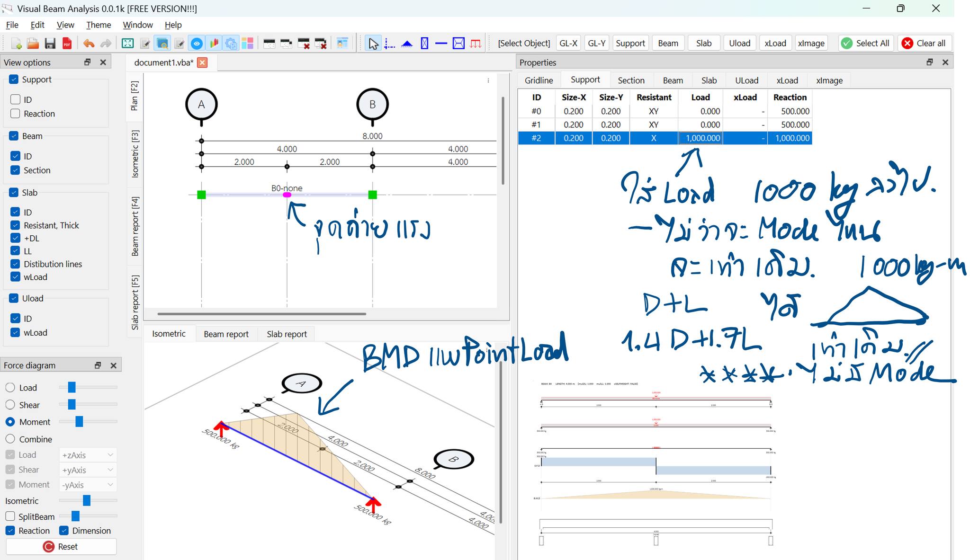Screen dimensions: 970x560
Task: Select the slab tool icon
Action: pos(458,44)
